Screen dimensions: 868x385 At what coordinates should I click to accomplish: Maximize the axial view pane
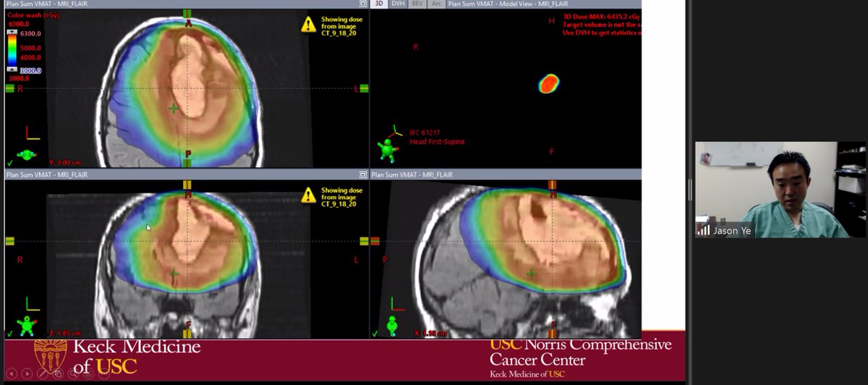(x=362, y=4)
